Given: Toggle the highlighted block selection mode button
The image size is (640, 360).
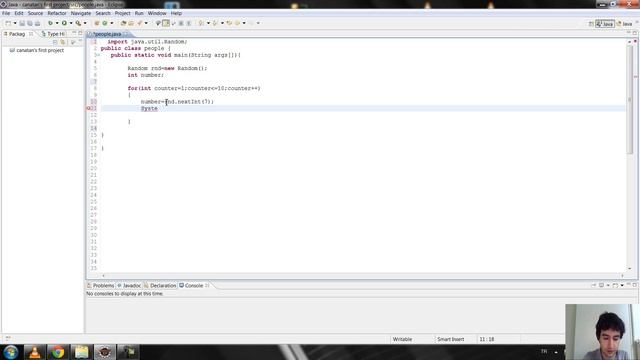Looking at the screenshot, I should [x=166, y=23].
